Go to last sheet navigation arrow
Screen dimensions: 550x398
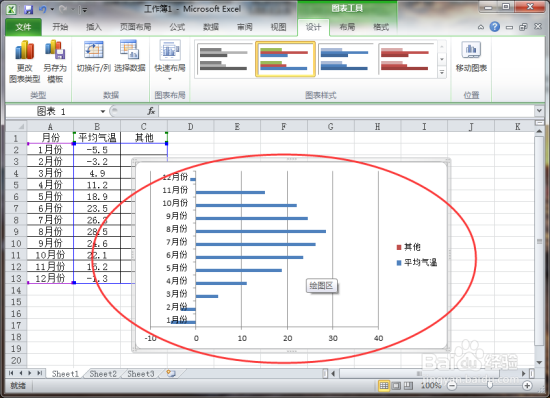(40, 373)
